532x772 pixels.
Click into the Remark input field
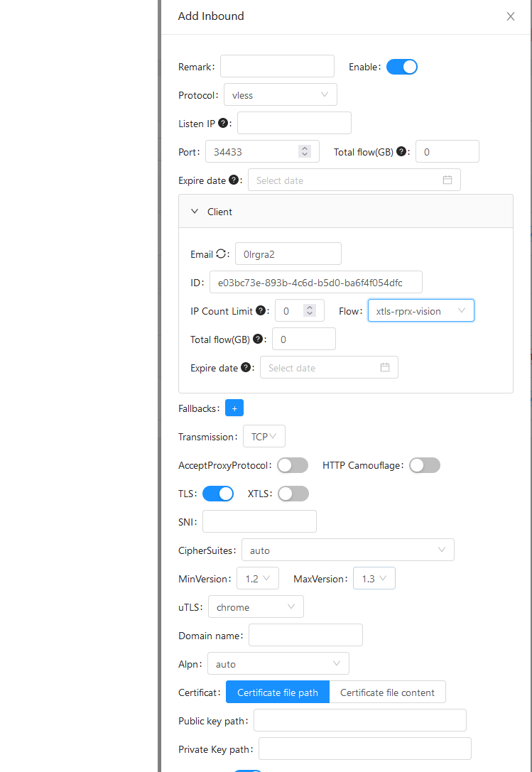point(277,67)
